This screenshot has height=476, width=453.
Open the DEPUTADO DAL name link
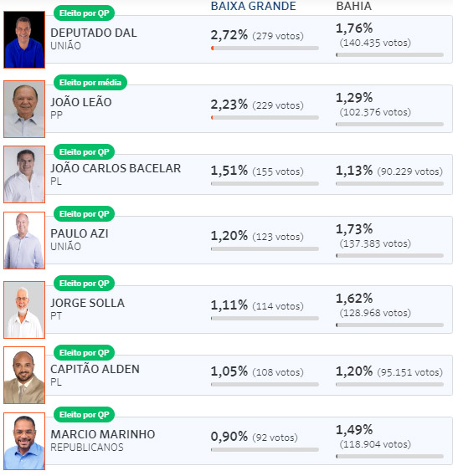point(94,33)
